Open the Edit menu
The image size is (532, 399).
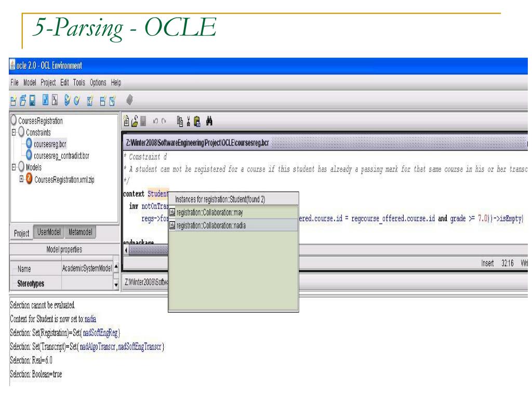click(x=64, y=83)
